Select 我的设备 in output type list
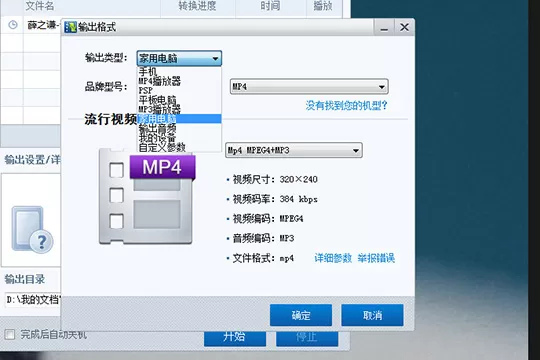The image size is (540, 360). tap(179, 138)
